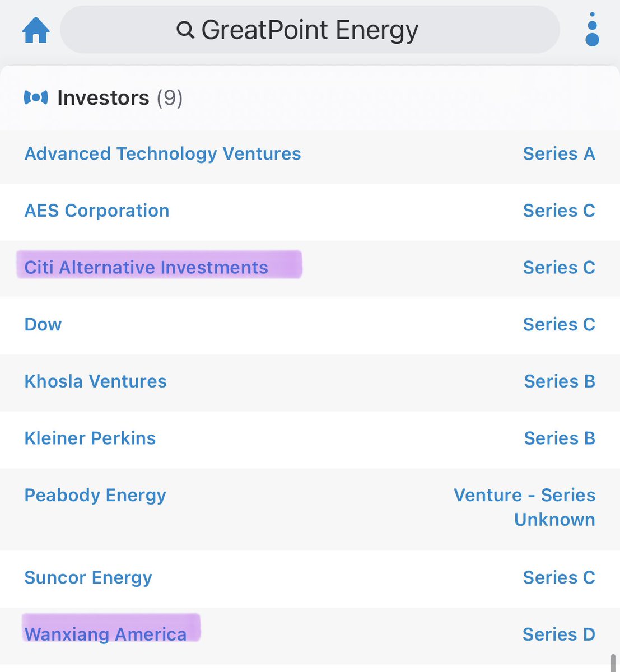
Task: Open the Dow investor profile
Action: coord(43,324)
